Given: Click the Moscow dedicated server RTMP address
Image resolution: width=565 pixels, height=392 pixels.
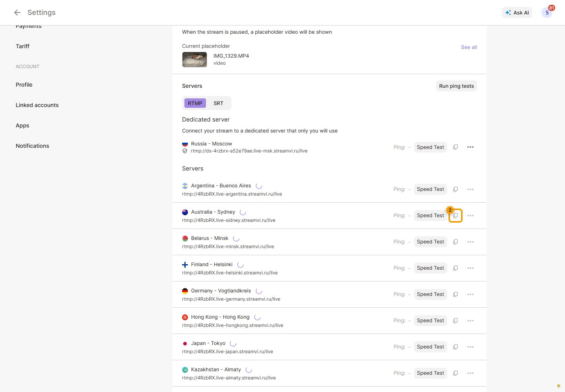Looking at the screenshot, I should [x=249, y=151].
